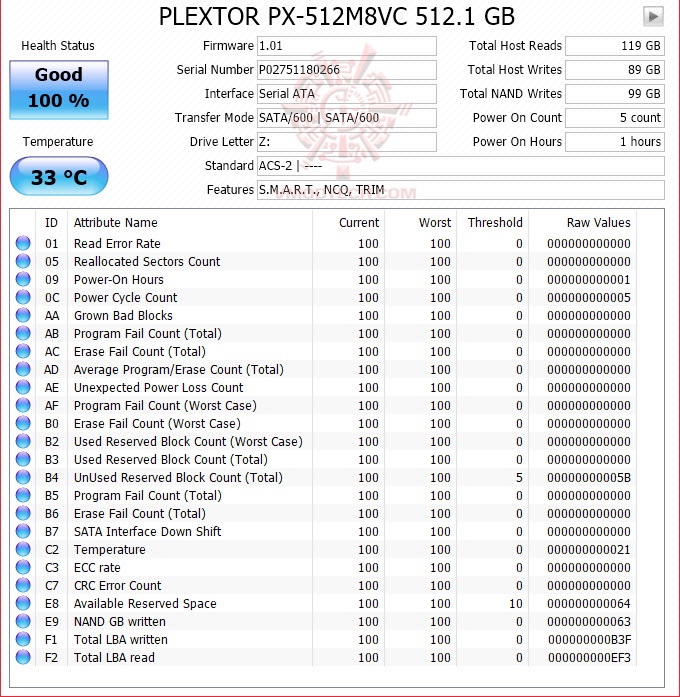Click the Interface field showing Serial ATA
This screenshot has height=697, width=680.
coord(347,94)
